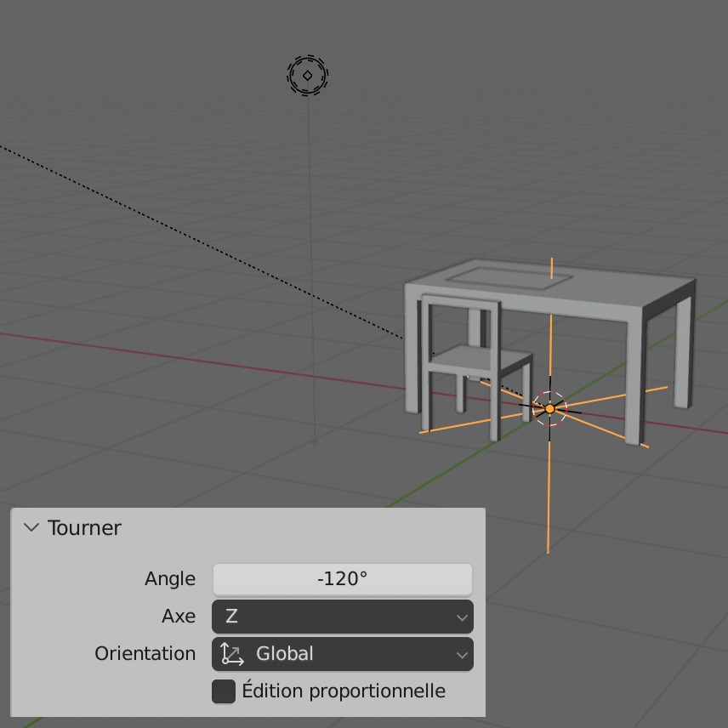Click the red X axis line

click(x=170, y=354)
